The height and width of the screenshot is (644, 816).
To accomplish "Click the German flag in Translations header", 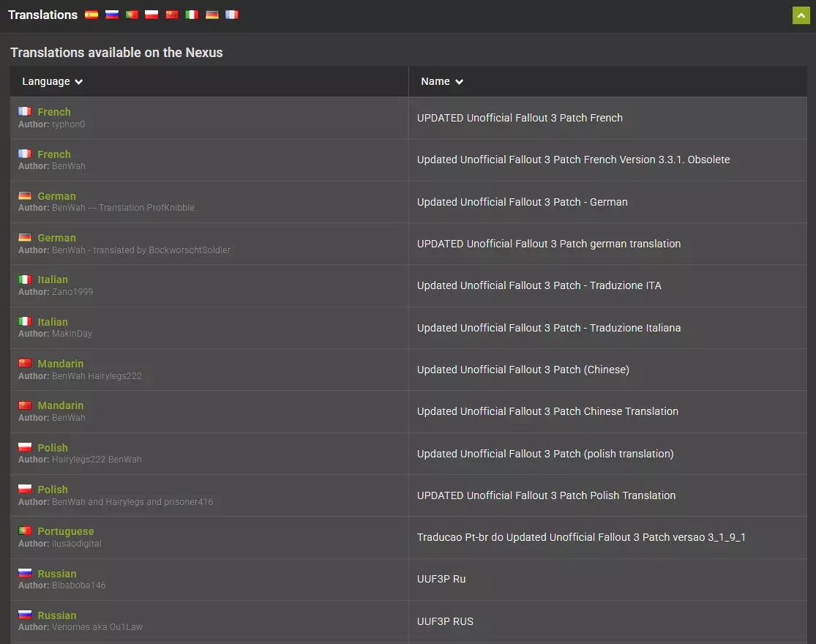I will (212, 15).
